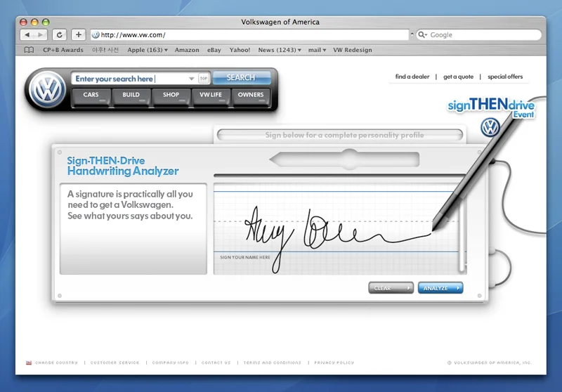The image size is (562, 392).
Task: Open the search field dropdown arrow
Action: point(191,79)
